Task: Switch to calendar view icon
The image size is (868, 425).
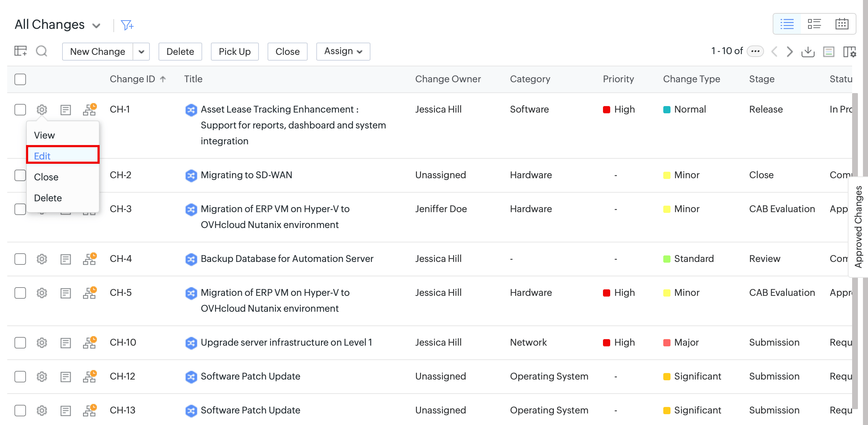Action: (x=842, y=24)
